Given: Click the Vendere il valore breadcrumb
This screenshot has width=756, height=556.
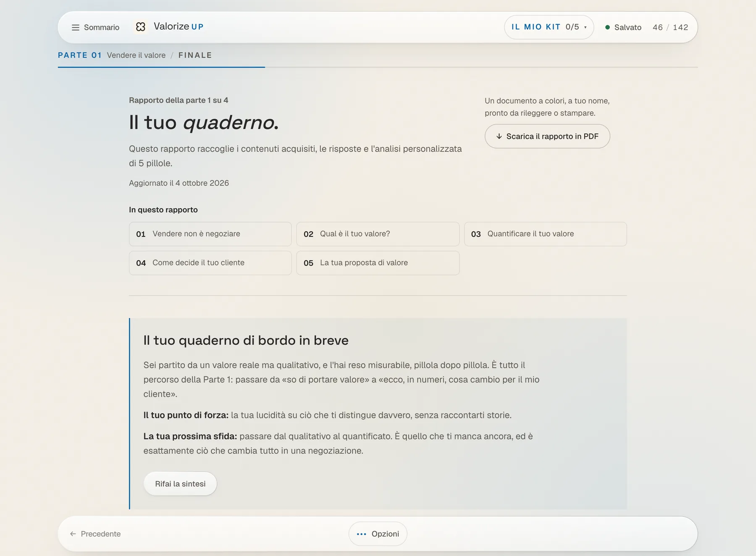Looking at the screenshot, I should (136, 55).
